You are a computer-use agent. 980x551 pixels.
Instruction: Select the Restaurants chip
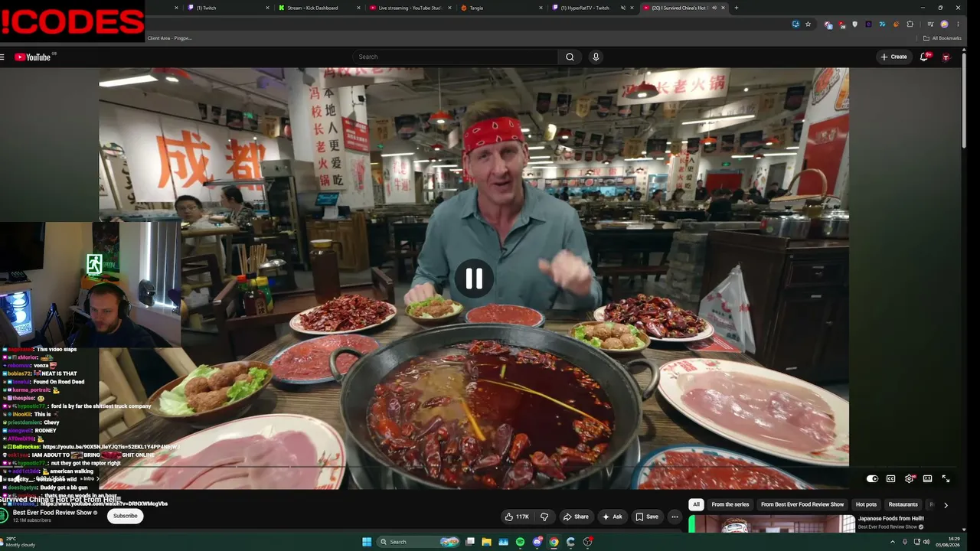[x=903, y=505]
